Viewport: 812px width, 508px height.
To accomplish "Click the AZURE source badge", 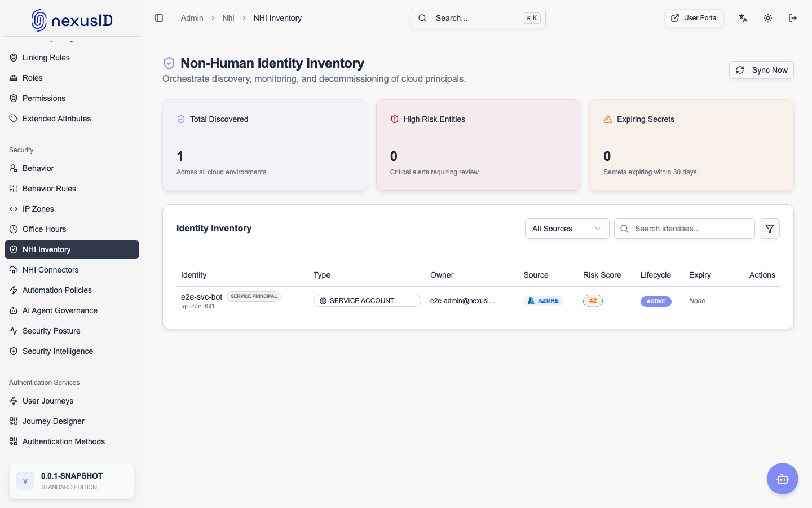I will pos(543,301).
